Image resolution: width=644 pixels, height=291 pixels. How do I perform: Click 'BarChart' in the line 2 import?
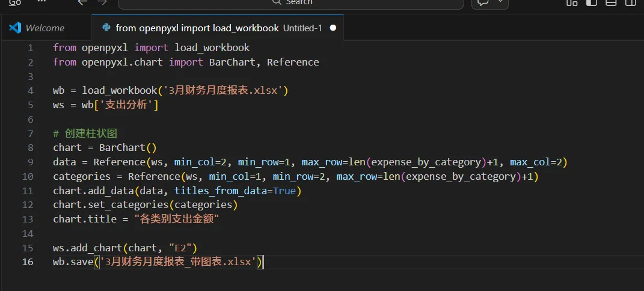coord(232,63)
